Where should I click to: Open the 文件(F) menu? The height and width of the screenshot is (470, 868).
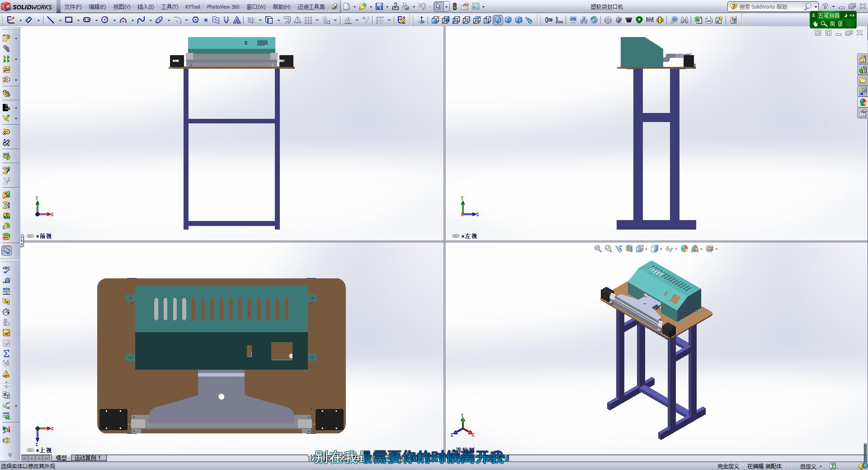pos(73,7)
